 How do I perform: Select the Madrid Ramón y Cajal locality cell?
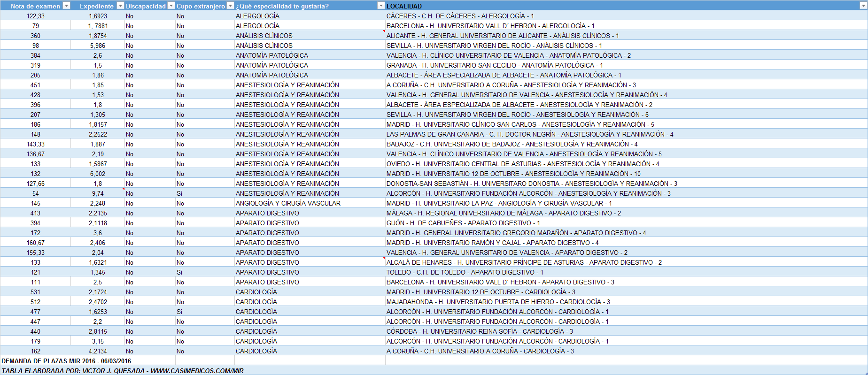[626, 243]
